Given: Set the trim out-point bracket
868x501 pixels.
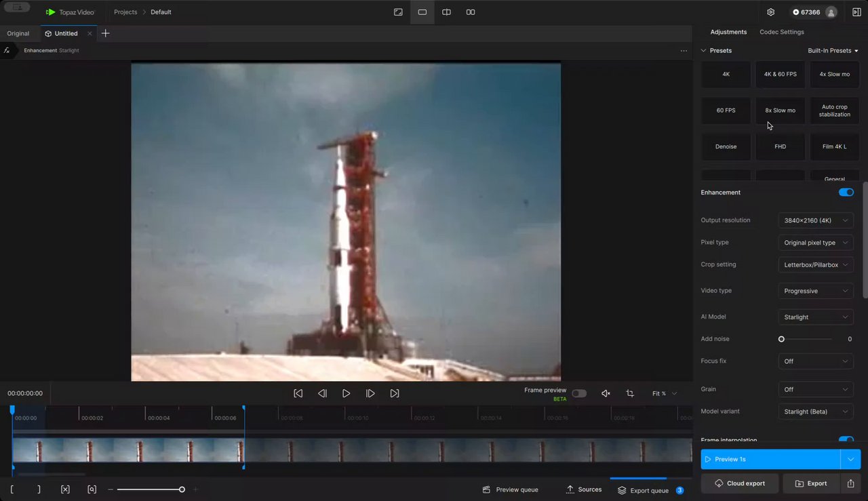Looking at the screenshot, I should point(39,489).
